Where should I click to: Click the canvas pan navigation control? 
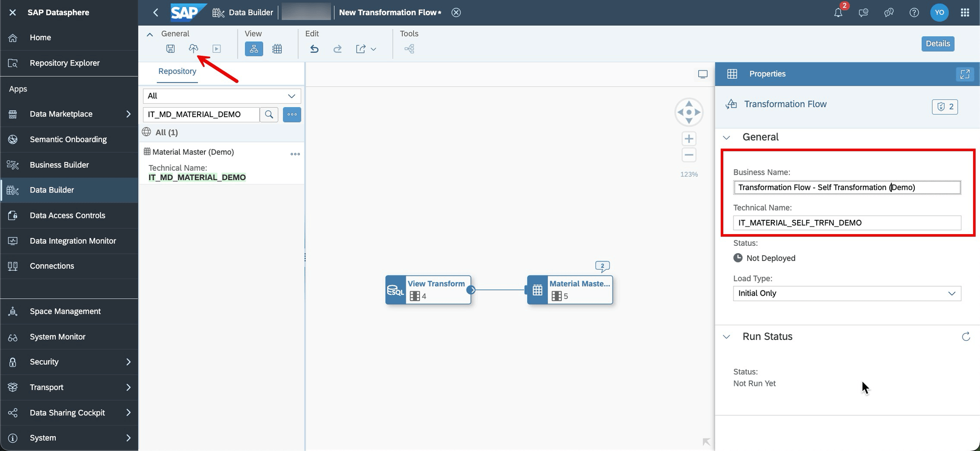[689, 112]
